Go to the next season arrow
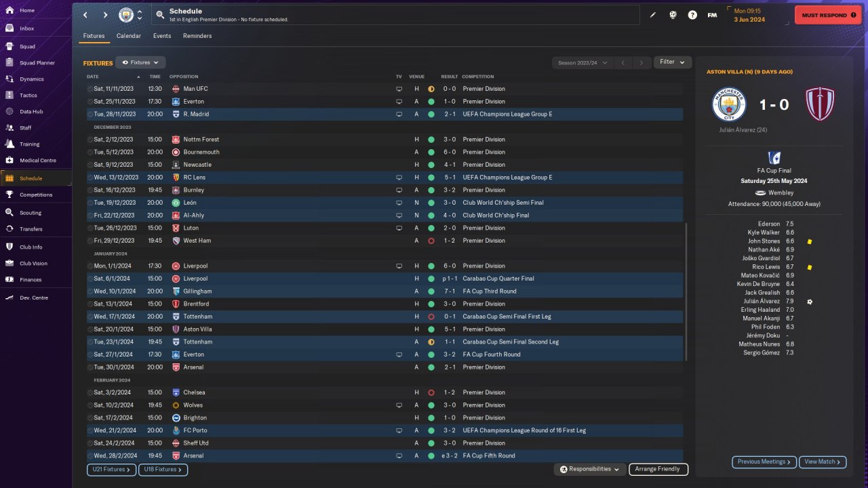 [x=642, y=62]
